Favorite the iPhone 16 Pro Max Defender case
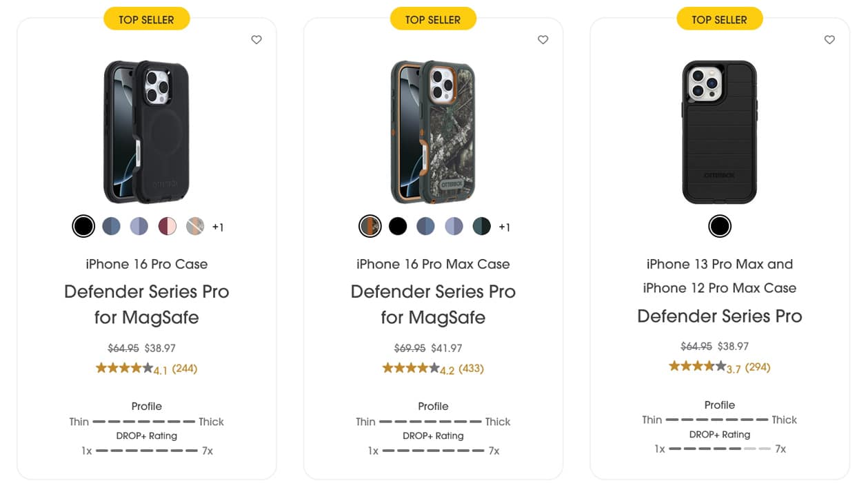Image resolution: width=868 pixels, height=483 pixels. tap(543, 39)
